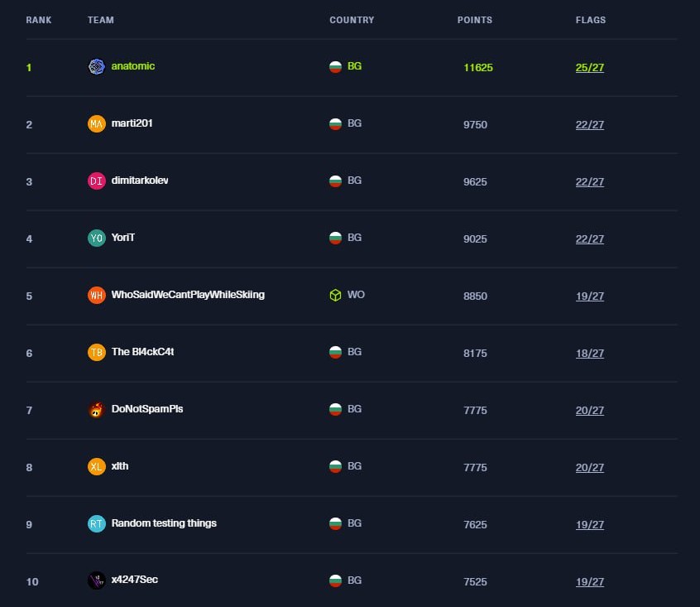Click xlth's orange XL avatar
700x607 pixels.
click(x=97, y=467)
